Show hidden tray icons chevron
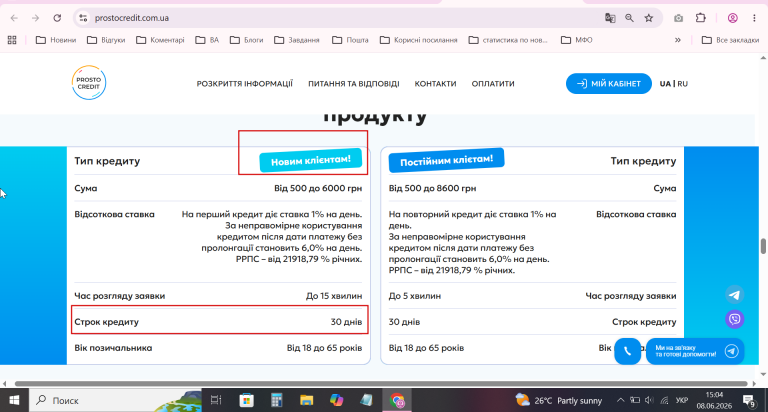 [x=621, y=400]
